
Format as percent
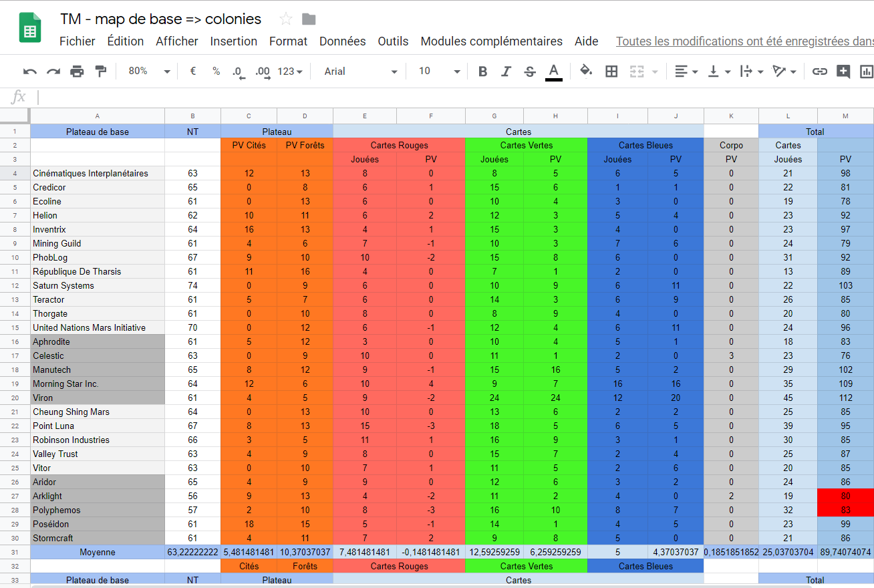[x=216, y=71]
